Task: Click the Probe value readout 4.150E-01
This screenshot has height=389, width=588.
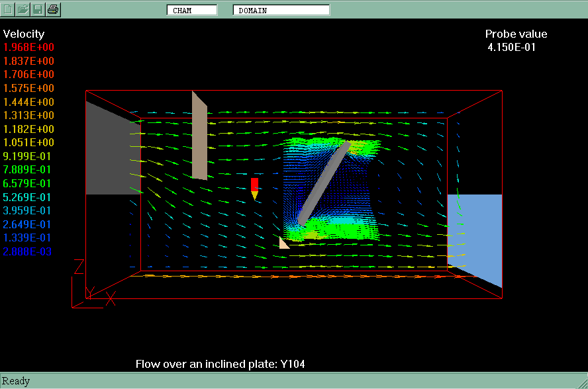Action: click(x=512, y=48)
